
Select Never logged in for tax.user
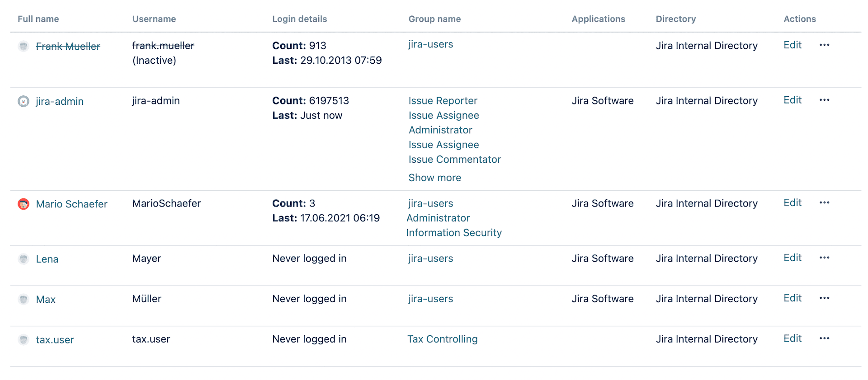[x=309, y=339]
